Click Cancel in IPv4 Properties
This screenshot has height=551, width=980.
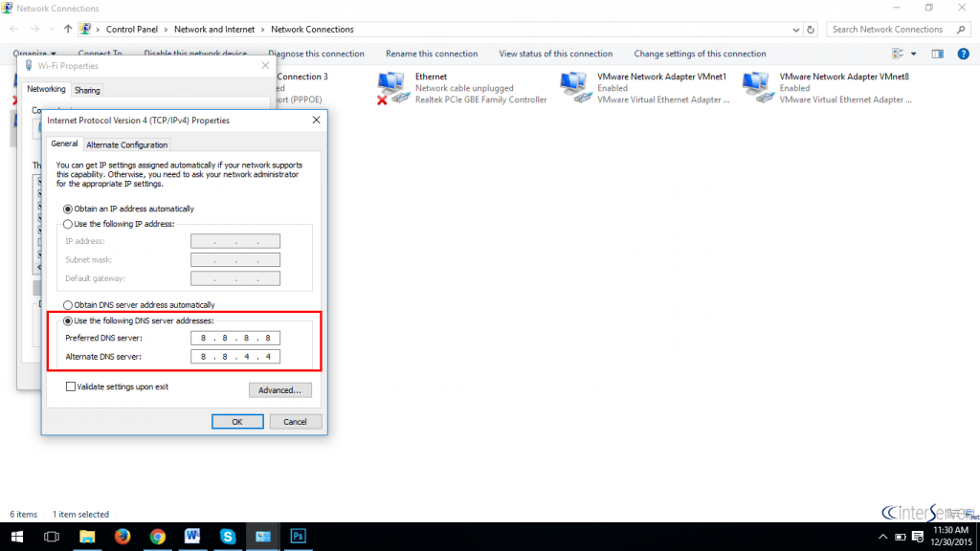pyautogui.click(x=295, y=422)
